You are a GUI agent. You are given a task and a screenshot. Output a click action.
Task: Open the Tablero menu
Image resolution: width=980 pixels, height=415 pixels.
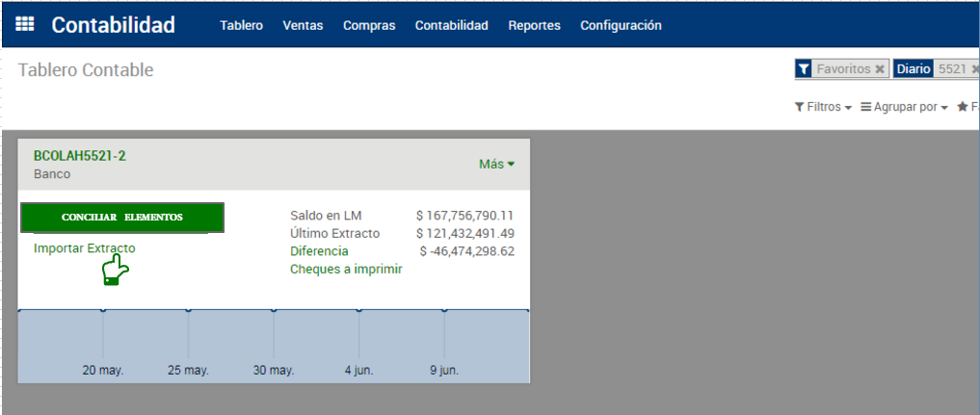click(241, 26)
